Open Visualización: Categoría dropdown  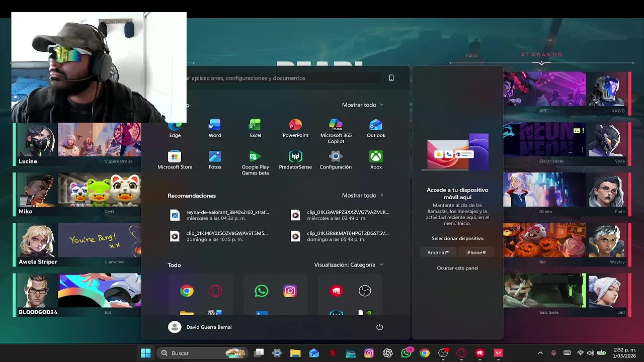349,264
